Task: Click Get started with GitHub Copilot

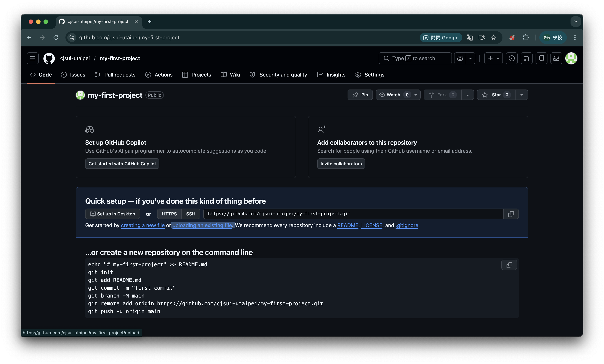Action: click(x=122, y=163)
